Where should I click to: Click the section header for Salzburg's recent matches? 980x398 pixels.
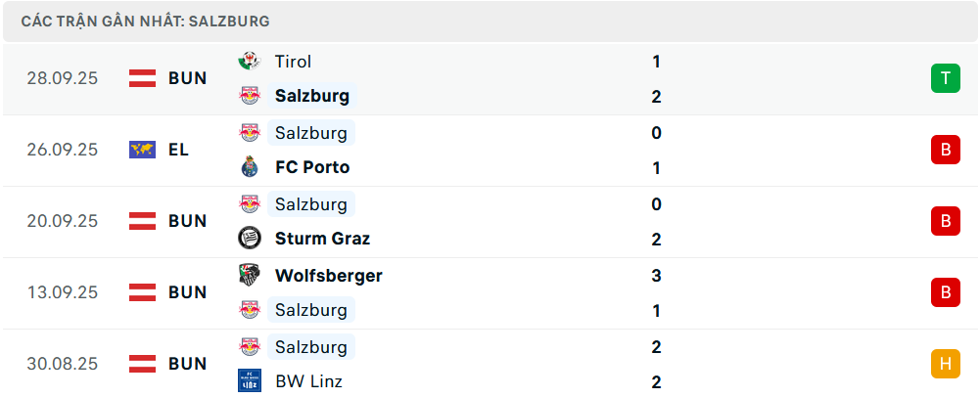click(x=145, y=21)
